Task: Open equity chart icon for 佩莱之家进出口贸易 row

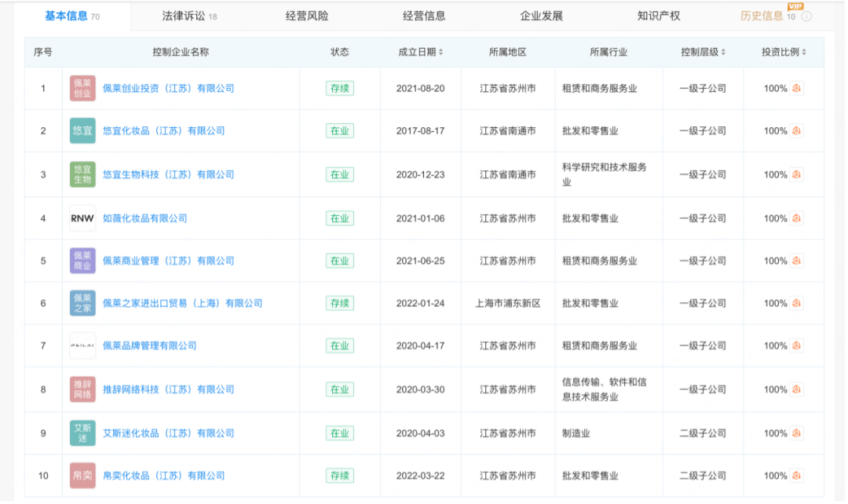Action: pyautogui.click(x=796, y=303)
